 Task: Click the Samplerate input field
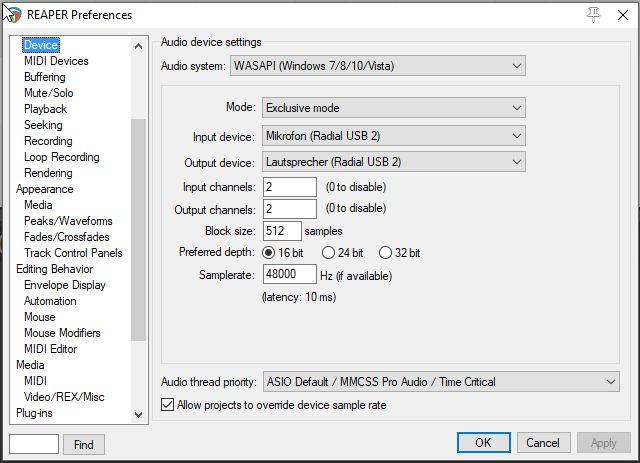[x=289, y=274]
